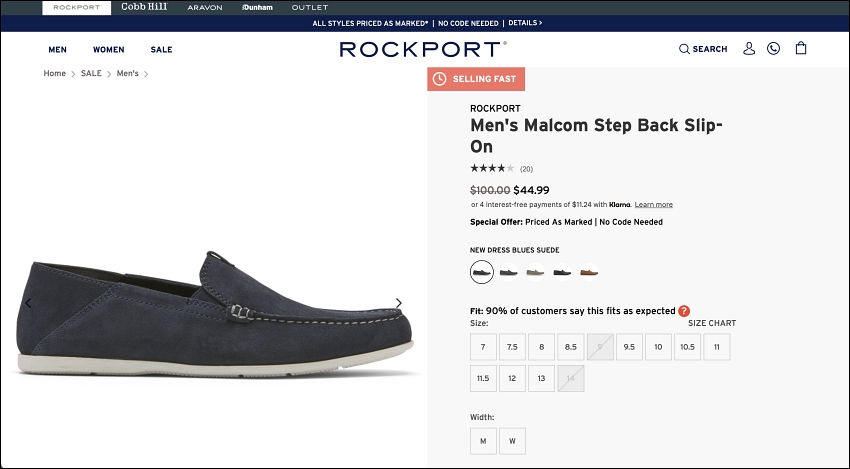Image resolution: width=850 pixels, height=469 pixels.
Task: Show the previous product image arrow
Action: [28, 303]
